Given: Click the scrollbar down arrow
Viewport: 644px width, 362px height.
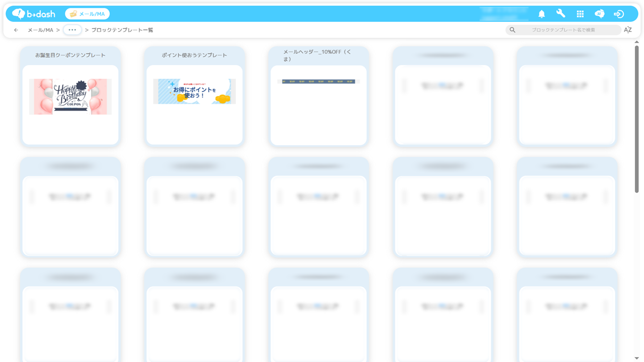Looking at the screenshot, I should tap(637, 358).
